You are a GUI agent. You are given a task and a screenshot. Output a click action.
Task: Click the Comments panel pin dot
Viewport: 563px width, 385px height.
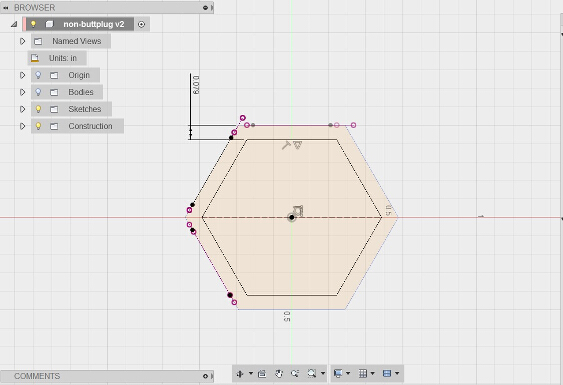[205, 376]
